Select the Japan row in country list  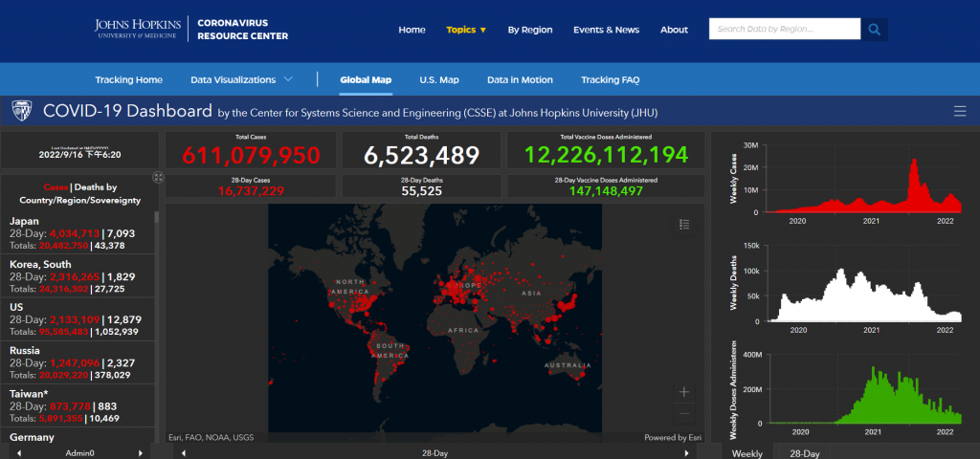[x=78, y=232]
